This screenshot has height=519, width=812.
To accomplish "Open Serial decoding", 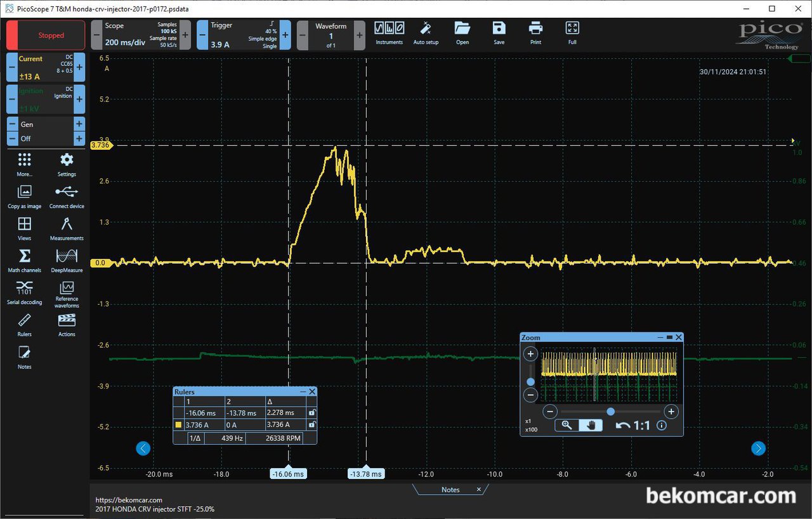I will coord(24,292).
